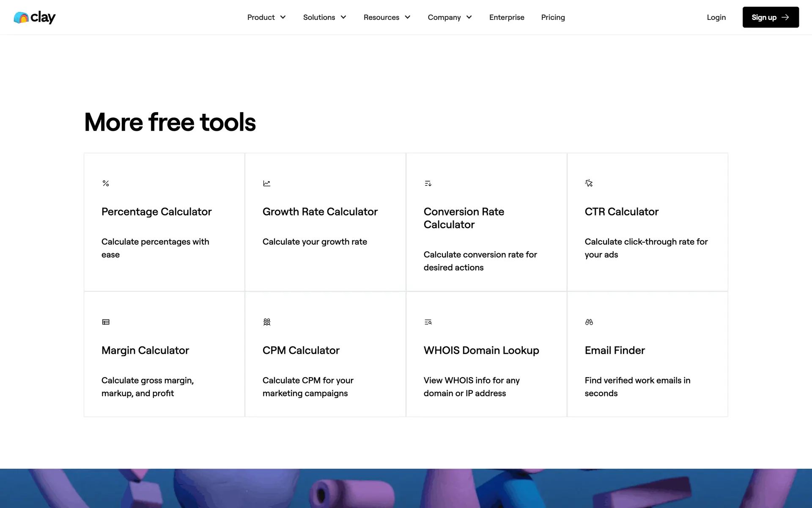Click the percent icon on Percentage Calculator card
This screenshot has width=812, height=508.
[x=106, y=183]
